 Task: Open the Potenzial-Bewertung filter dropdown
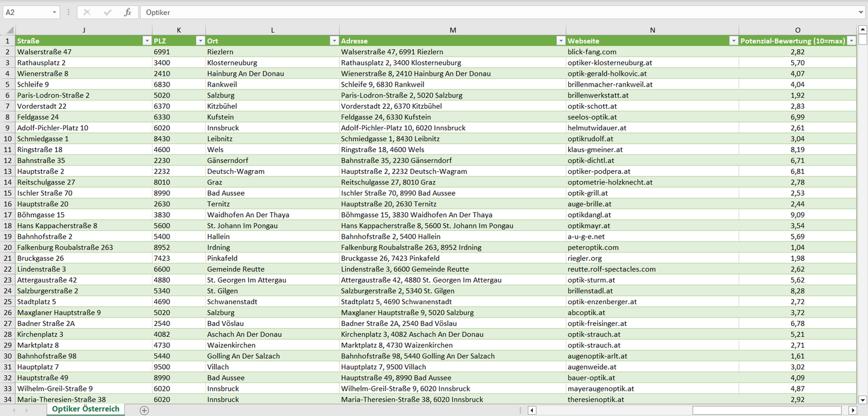[x=851, y=41]
